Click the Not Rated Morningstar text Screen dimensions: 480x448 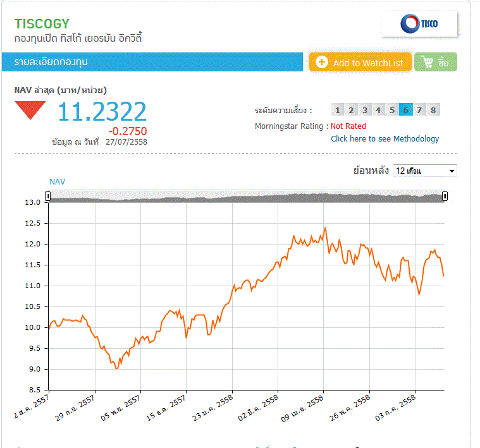(x=348, y=126)
